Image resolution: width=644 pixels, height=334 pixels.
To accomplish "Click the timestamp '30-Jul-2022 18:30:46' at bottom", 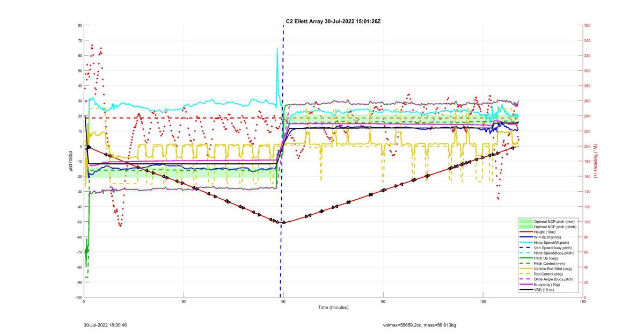I will coord(105,325).
